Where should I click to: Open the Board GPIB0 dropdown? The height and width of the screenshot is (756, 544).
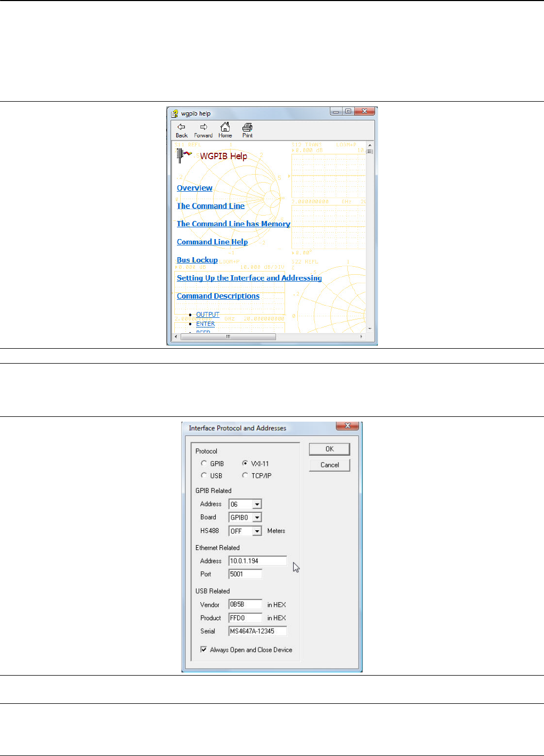click(257, 517)
